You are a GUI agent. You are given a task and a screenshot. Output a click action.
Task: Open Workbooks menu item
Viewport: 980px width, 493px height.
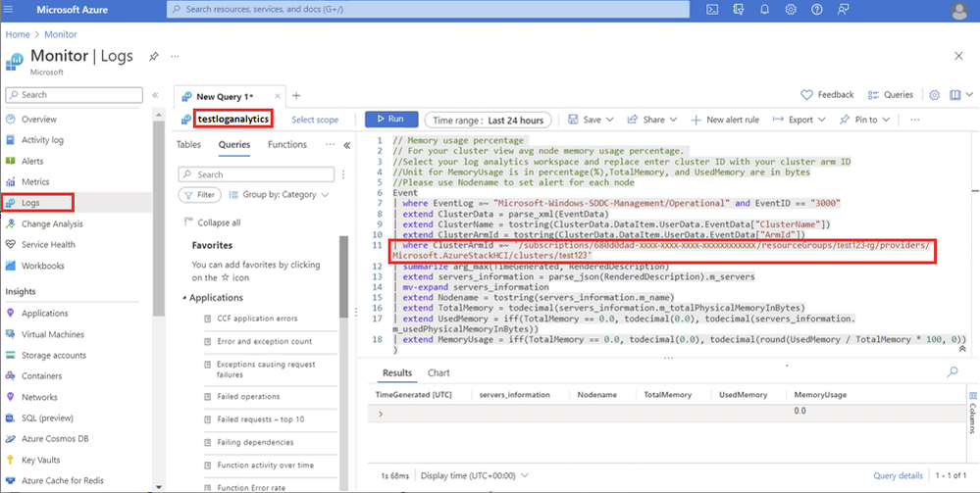(42, 266)
